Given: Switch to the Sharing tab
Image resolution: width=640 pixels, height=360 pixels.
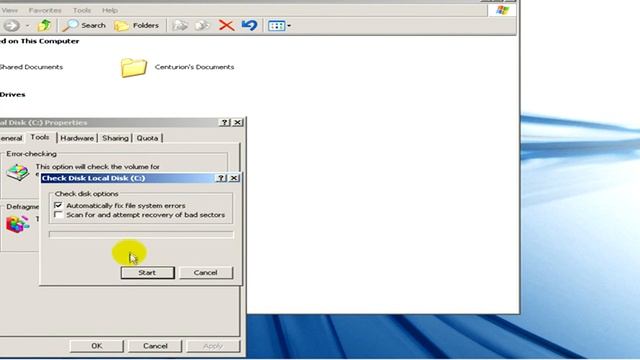Looking at the screenshot, I should 115,138.
